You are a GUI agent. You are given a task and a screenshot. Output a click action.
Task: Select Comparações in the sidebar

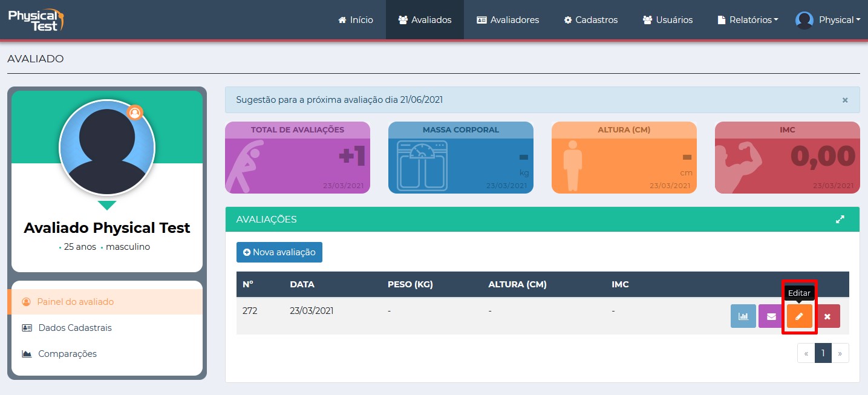67,354
